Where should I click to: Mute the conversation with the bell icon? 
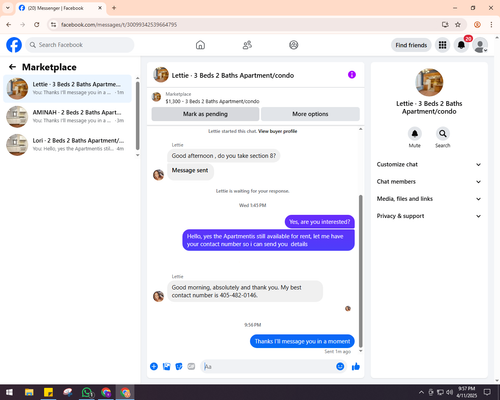coord(415,134)
